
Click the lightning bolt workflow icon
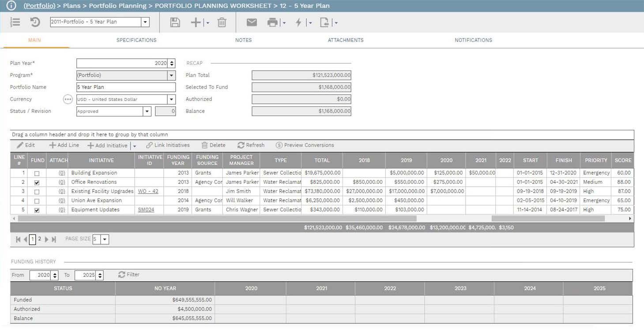tap(299, 23)
